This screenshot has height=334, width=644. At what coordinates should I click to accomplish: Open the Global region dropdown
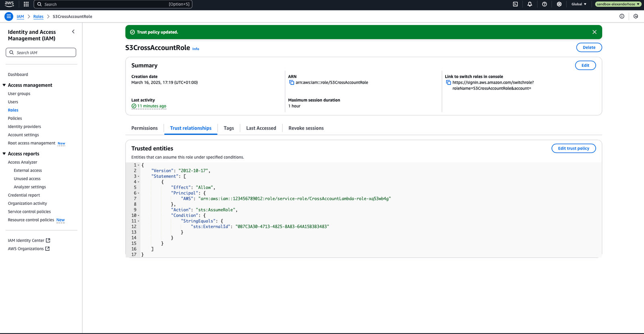[x=579, y=4]
